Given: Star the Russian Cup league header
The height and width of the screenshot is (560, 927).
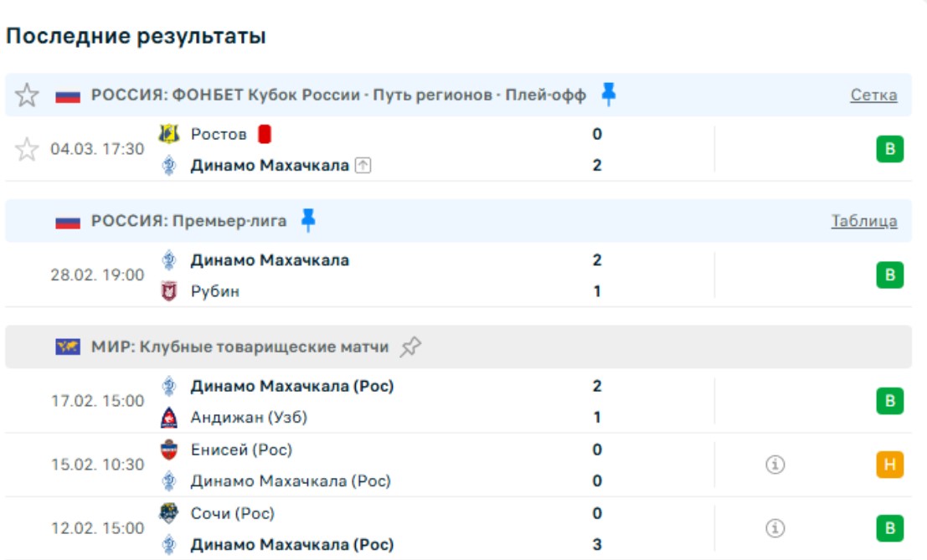Looking at the screenshot, I should pyautogui.click(x=27, y=95).
